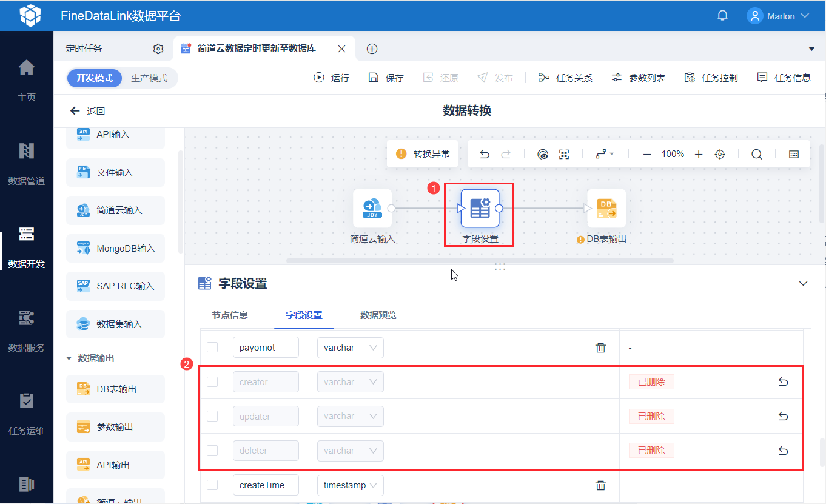The height and width of the screenshot is (504, 826).
Task: Zoom in the canvas with plus
Action: tap(699, 154)
